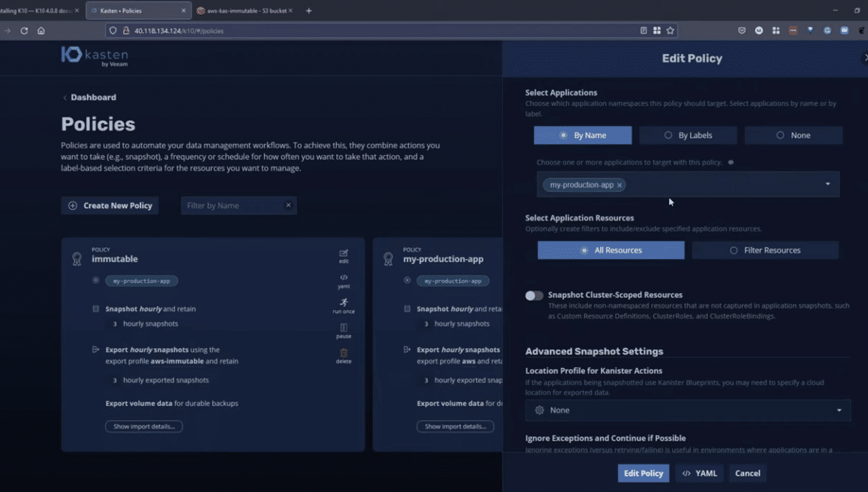Click the export icon in the my-production-app card
The width and height of the screenshot is (868, 492).
pyautogui.click(x=407, y=350)
